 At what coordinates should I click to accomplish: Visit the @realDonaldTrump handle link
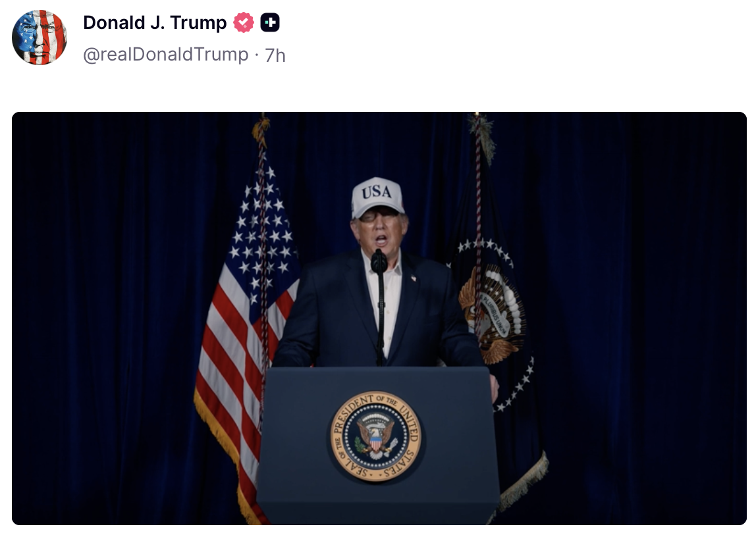(x=166, y=55)
